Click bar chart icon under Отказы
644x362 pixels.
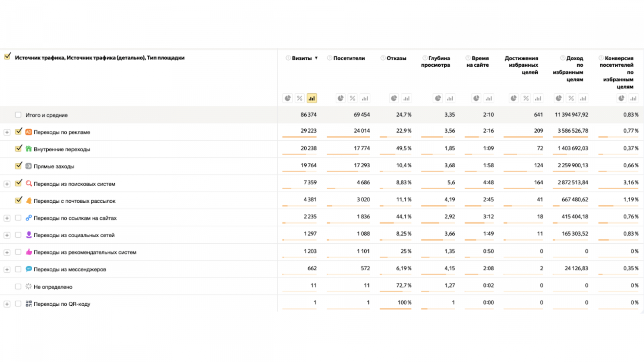407,98
